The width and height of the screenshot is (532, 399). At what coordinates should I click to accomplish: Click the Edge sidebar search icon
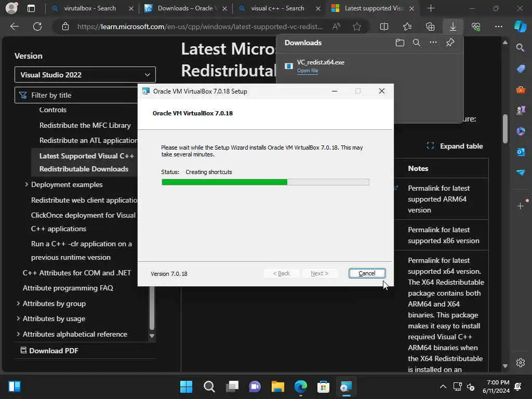tap(520, 47)
